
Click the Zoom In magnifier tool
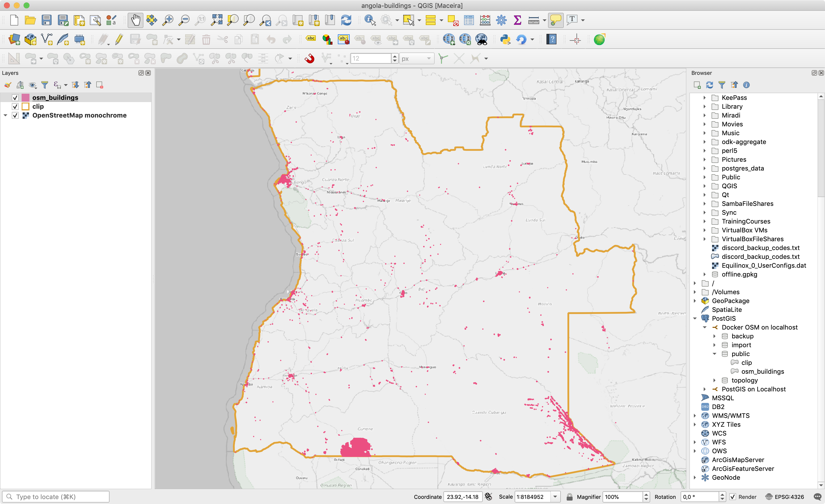pos(167,20)
